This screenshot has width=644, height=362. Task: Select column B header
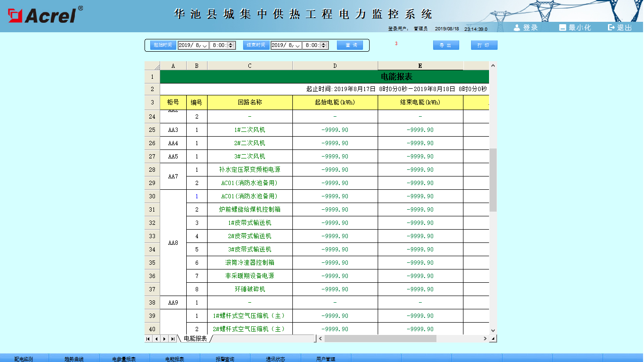coord(197,66)
